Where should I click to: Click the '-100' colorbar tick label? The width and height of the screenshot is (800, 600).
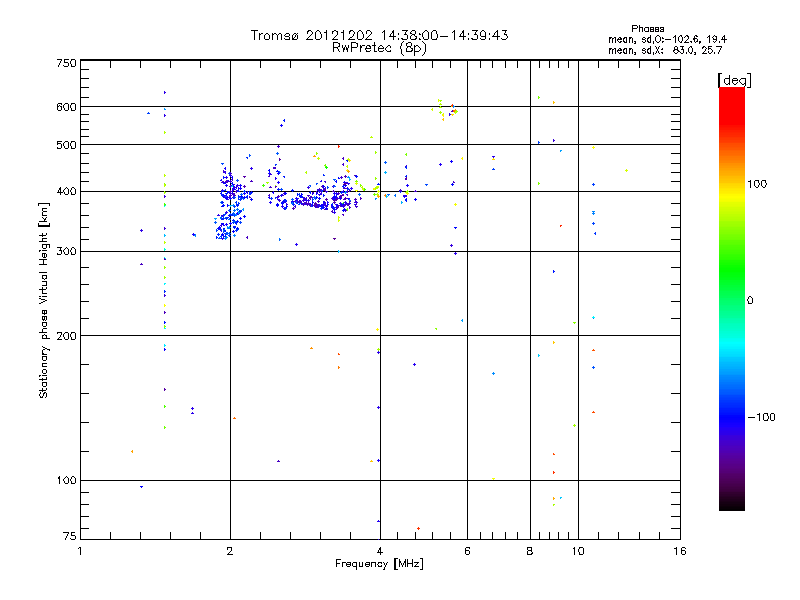pyautogui.click(x=761, y=417)
